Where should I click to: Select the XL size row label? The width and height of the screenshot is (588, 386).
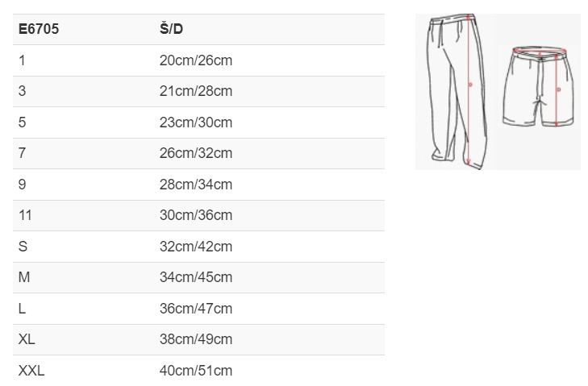point(27,339)
